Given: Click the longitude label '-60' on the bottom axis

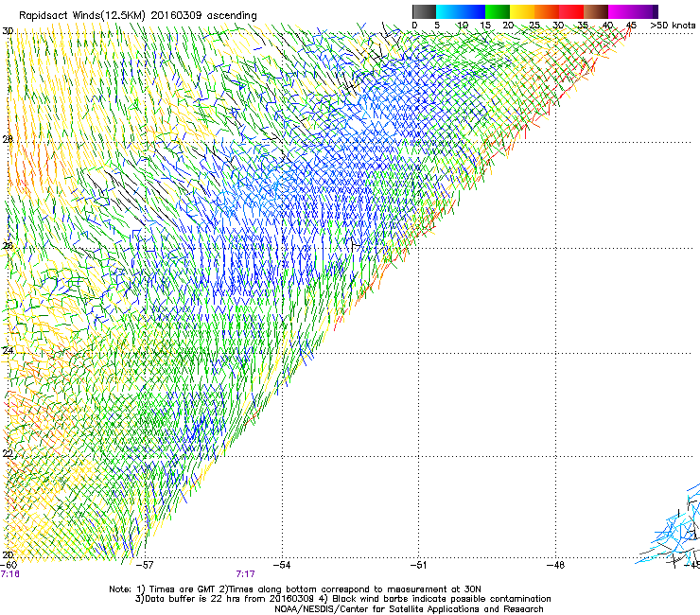Looking at the screenshot, I should point(9,565).
